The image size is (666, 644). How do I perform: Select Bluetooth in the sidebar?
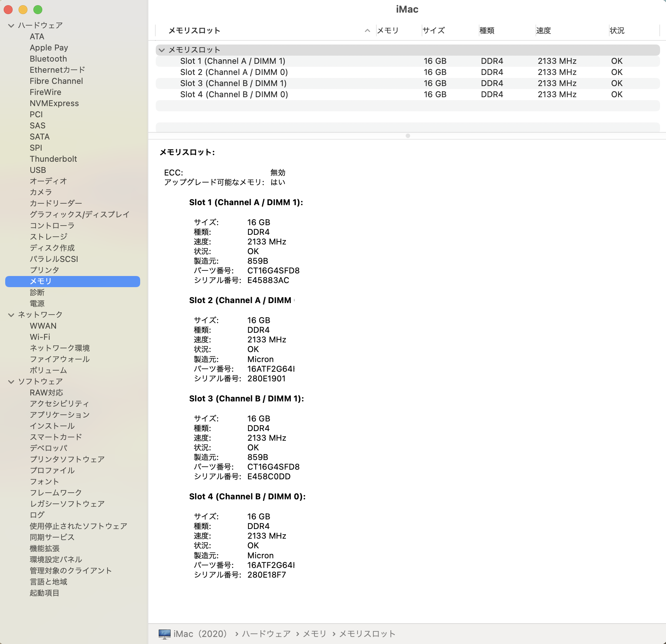tap(49, 59)
